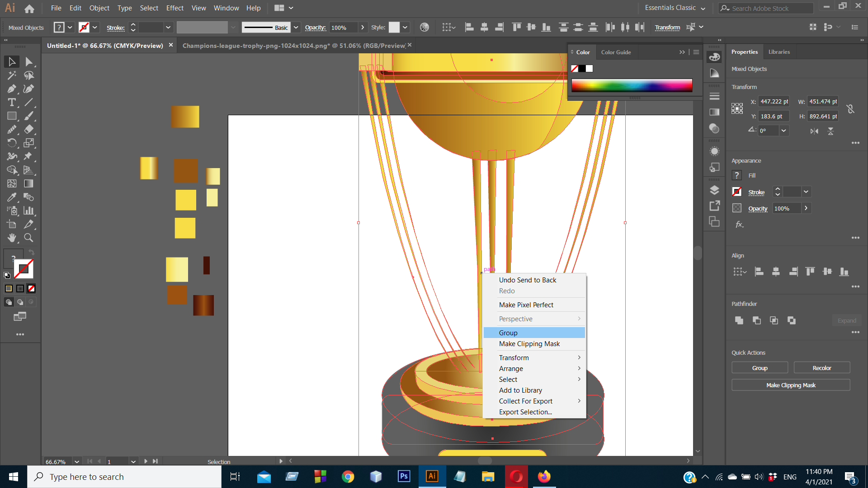868x488 pixels.
Task: Set fill mode to Color in toolbox
Action: point(9,288)
